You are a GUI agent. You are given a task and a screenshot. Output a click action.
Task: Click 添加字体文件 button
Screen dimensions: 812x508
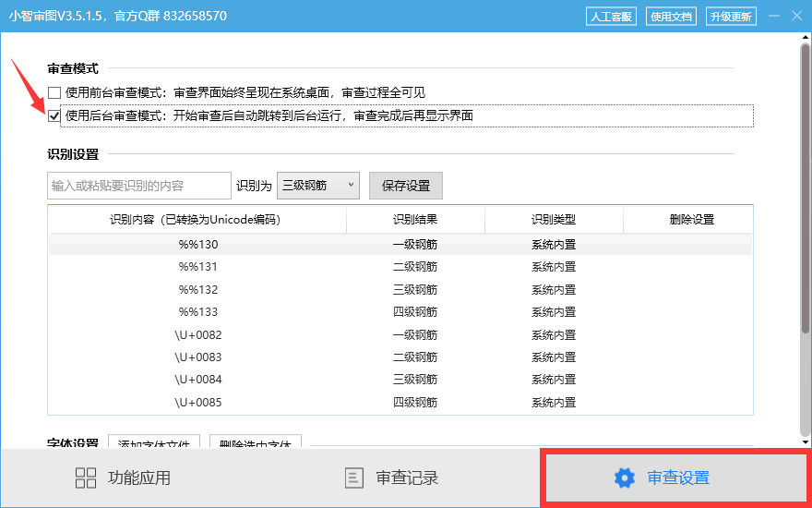coord(155,443)
